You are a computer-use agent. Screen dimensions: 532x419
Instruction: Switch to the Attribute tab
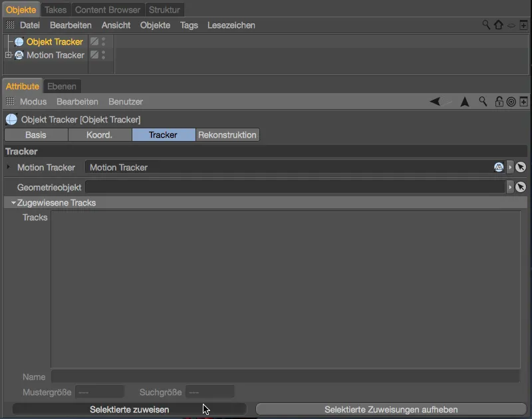[x=23, y=86]
